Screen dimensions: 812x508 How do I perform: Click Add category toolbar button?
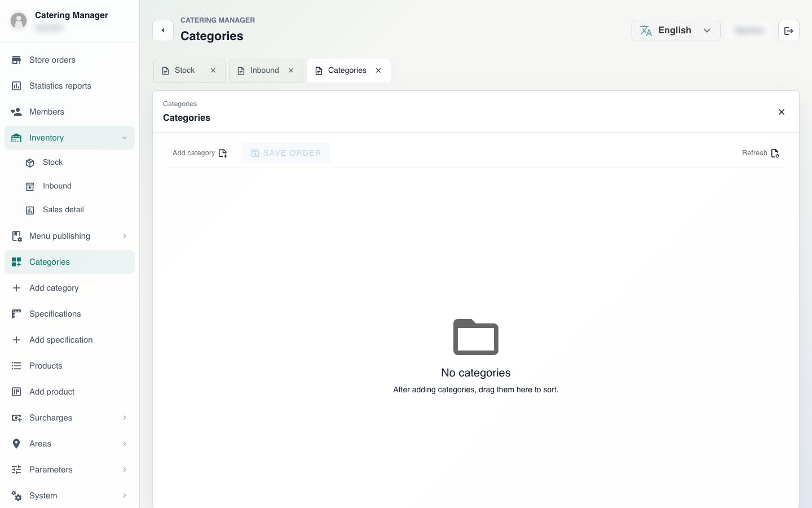click(200, 153)
